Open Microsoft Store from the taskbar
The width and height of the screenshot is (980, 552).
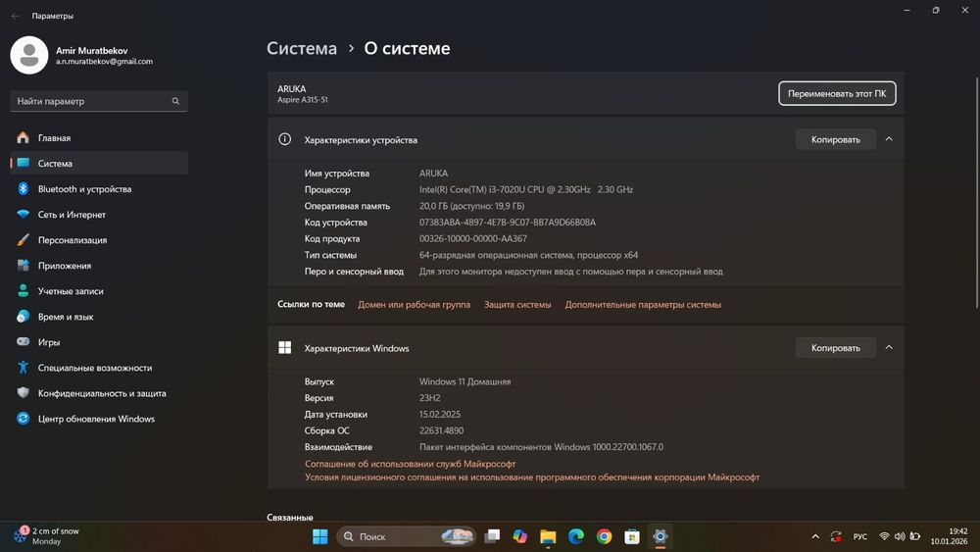tap(632, 536)
